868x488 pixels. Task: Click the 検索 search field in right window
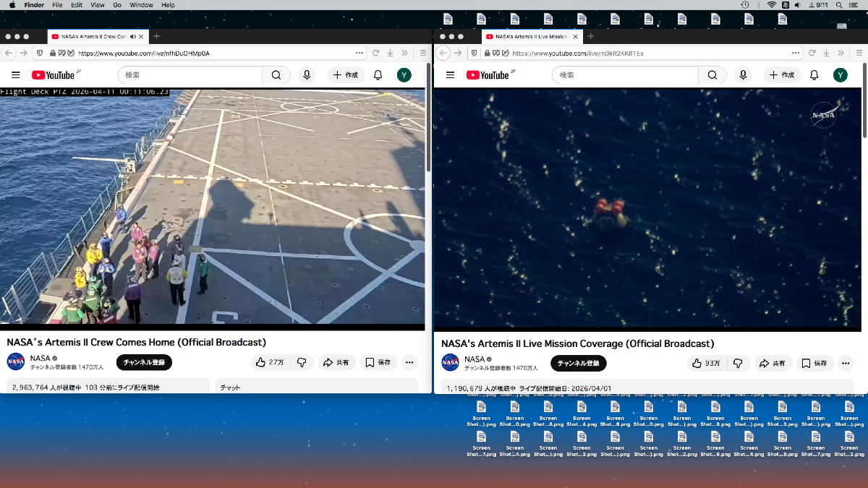[626, 75]
